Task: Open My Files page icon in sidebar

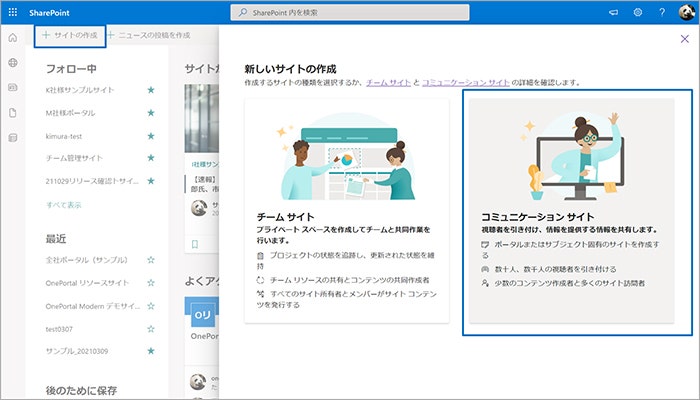Action: tap(13, 112)
